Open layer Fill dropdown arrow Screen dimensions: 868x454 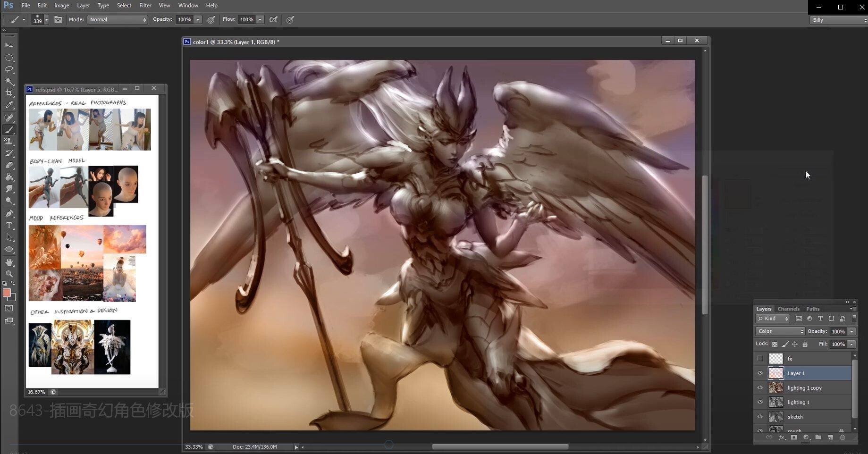pyautogui.click(x=852, y=344)
